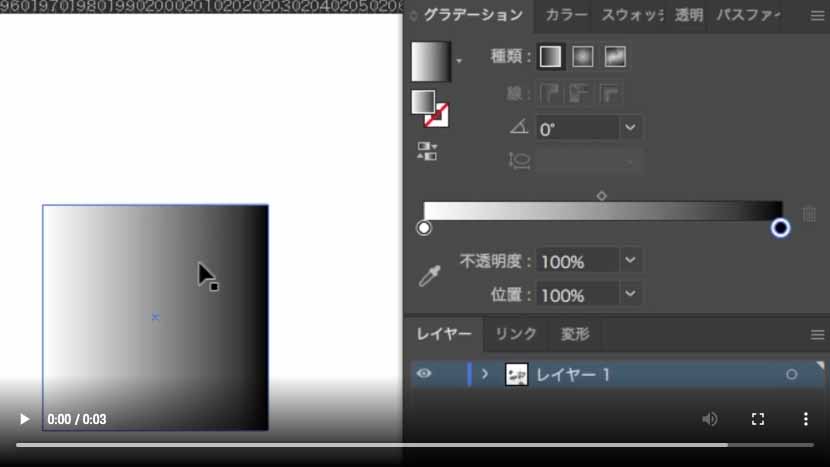830x467 pixels.
Task: Select the gradient midpoint diamond
Action: coord(601,196)
